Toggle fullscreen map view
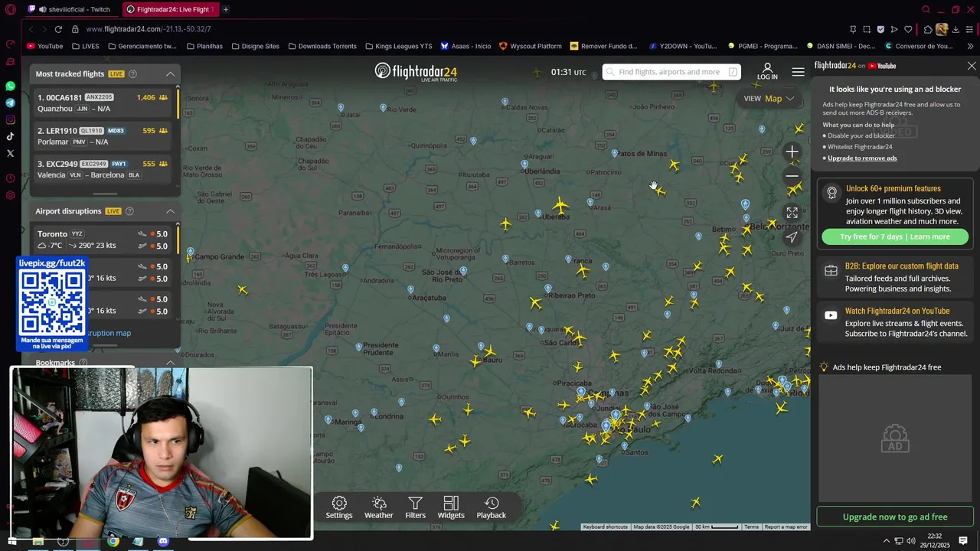Viewport: 980px width, 551px height. (x=792, y=213)
